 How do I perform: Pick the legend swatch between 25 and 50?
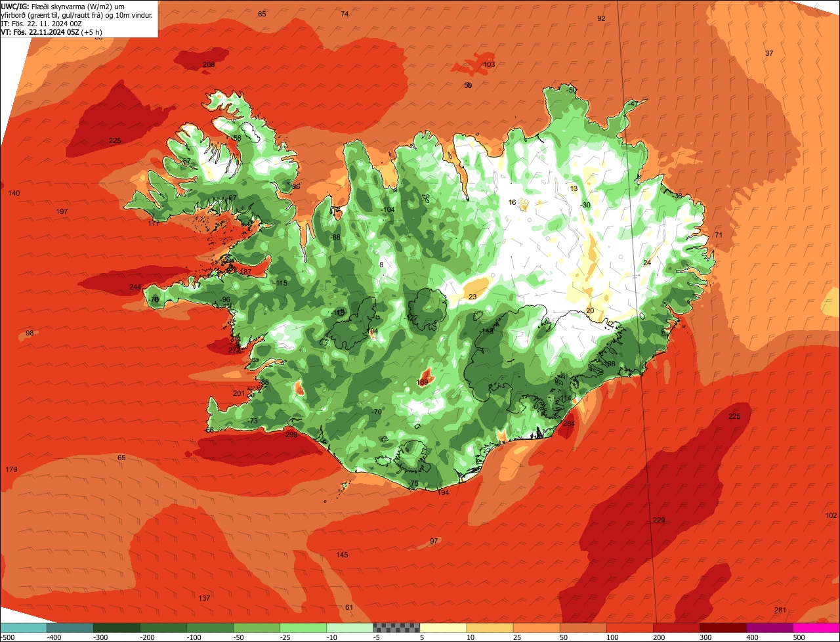[x=536, y=628]
